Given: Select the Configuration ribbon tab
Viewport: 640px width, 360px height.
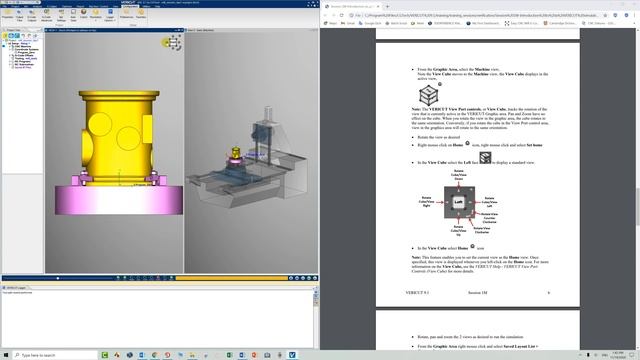Looking at the screenshot, I should pyautogui.click(x=130, y=6).
